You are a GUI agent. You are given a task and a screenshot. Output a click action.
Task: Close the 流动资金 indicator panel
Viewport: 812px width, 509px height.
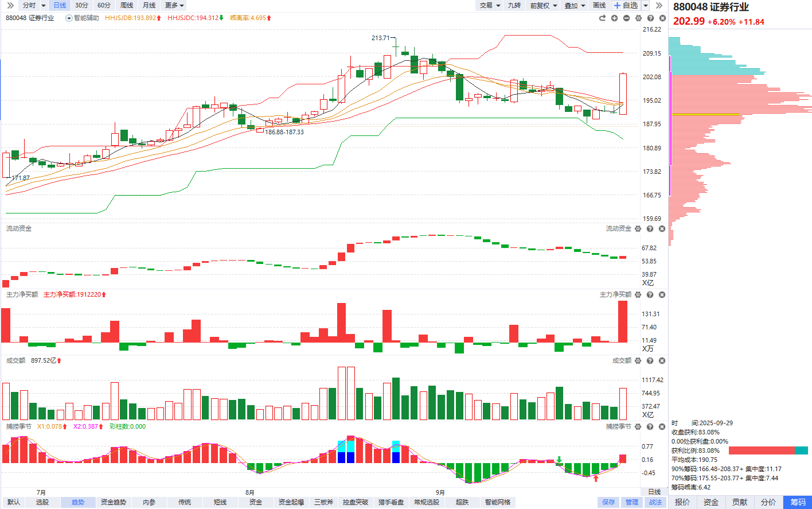pos(662,229)
